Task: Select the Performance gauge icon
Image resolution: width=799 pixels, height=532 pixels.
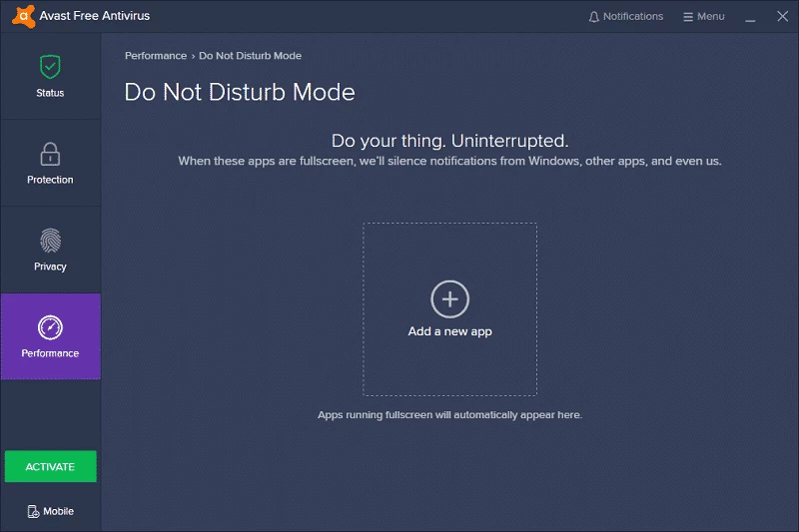Action: click(50, 327)
